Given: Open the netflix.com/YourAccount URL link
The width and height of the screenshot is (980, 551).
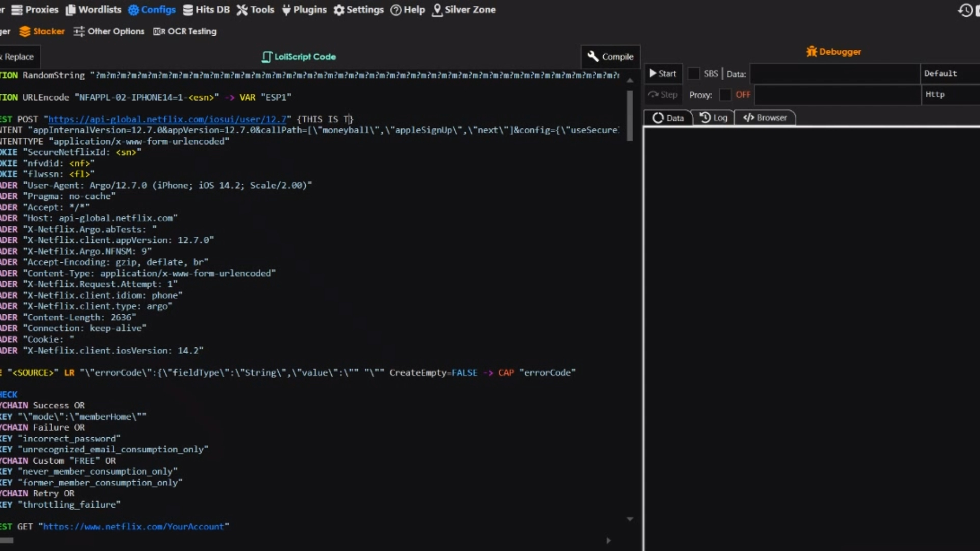Looking at the screenshot, I should coord(133,527).
